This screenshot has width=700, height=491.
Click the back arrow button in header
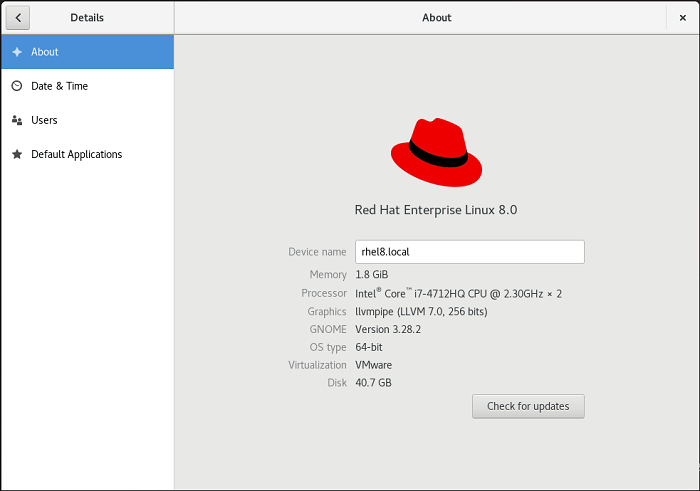point(18,17)
